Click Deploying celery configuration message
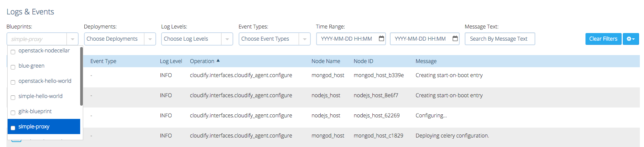The width and height of the screenshot is (644, 147). click(452, 136)
